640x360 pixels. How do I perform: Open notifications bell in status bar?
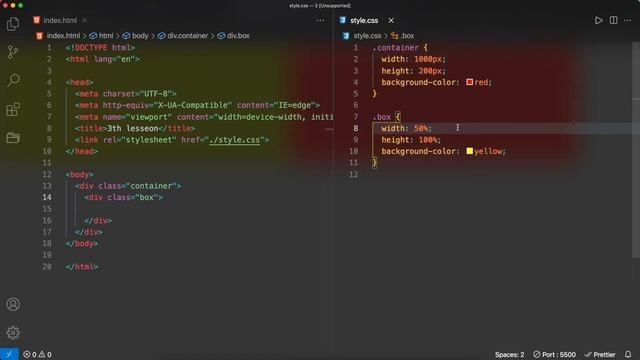click(628, 354)
